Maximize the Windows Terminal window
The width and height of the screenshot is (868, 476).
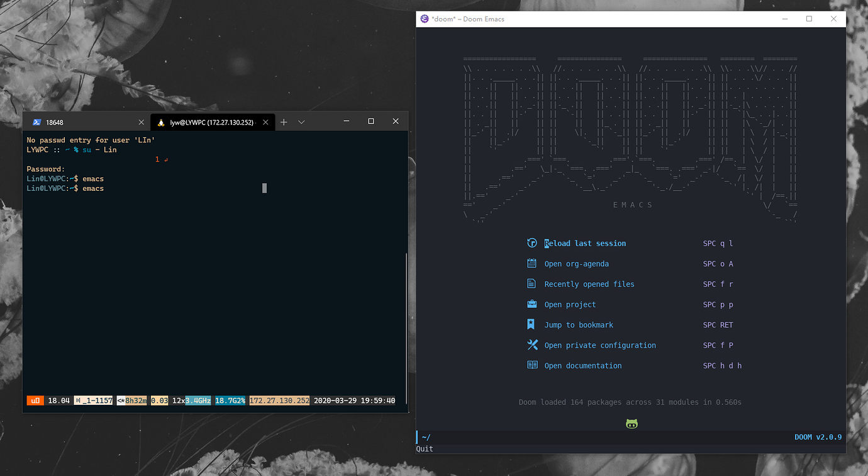click(371, 121)
